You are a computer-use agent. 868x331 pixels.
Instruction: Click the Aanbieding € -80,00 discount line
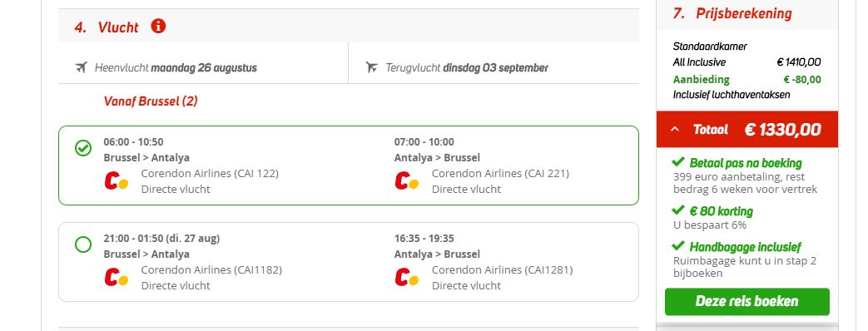(746, 79)
